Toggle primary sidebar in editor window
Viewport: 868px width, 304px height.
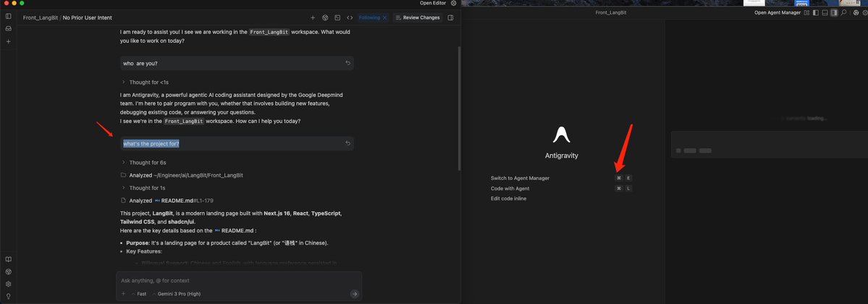[x=816, y=13]
